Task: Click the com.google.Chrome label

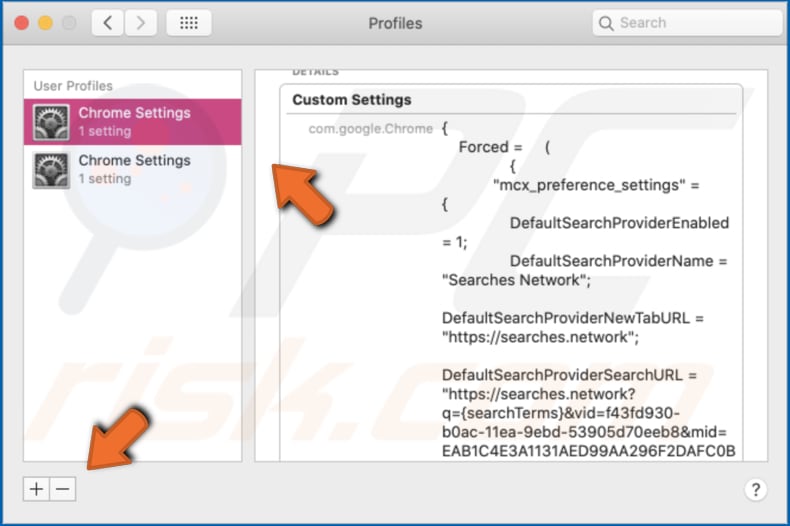Action: 370,129
